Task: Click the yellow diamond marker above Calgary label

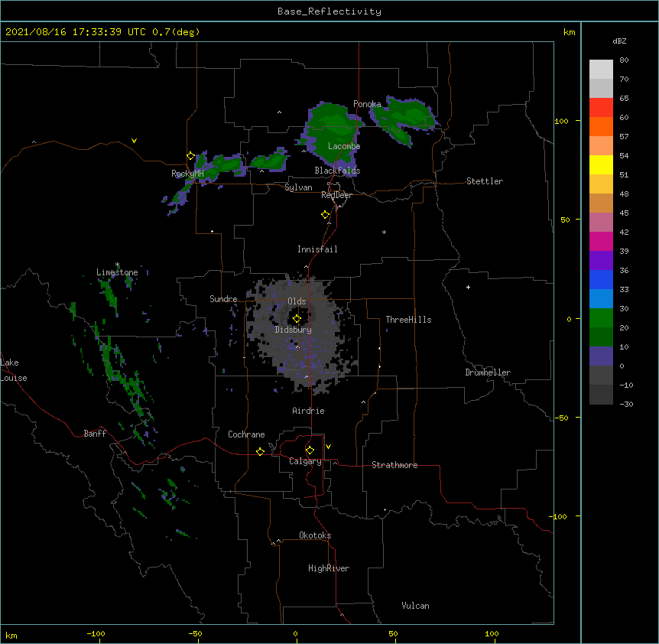Action: pos(310,450)
